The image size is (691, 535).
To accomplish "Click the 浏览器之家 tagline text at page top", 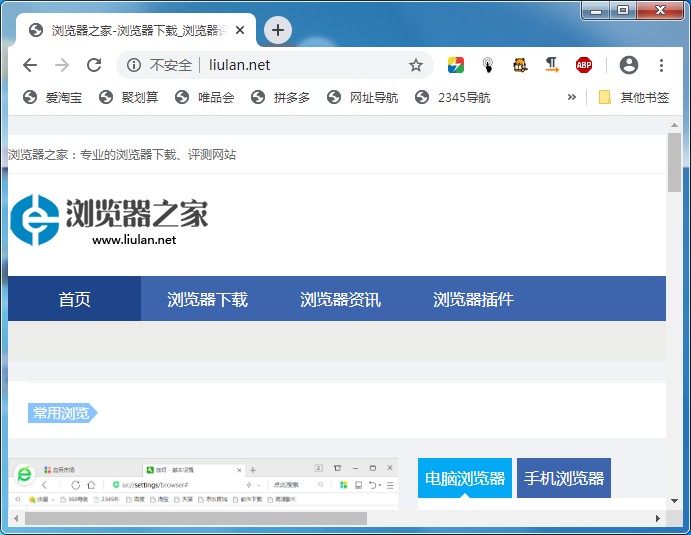I will [x=122, y=155].
